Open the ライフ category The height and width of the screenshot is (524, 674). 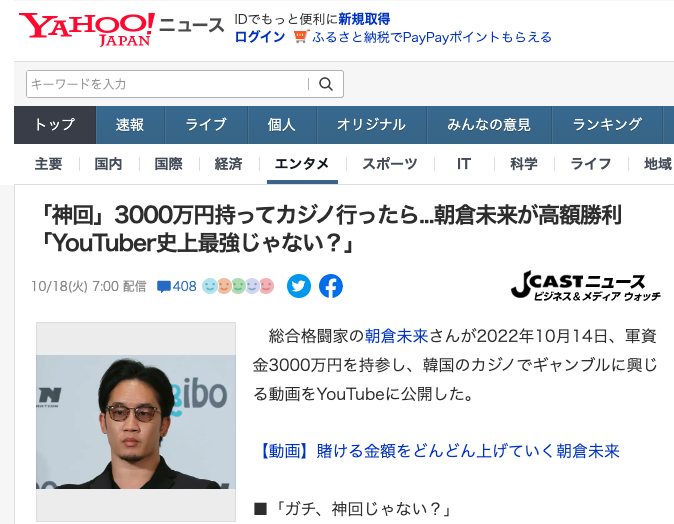pyautogui.click(x=591, y=164)
